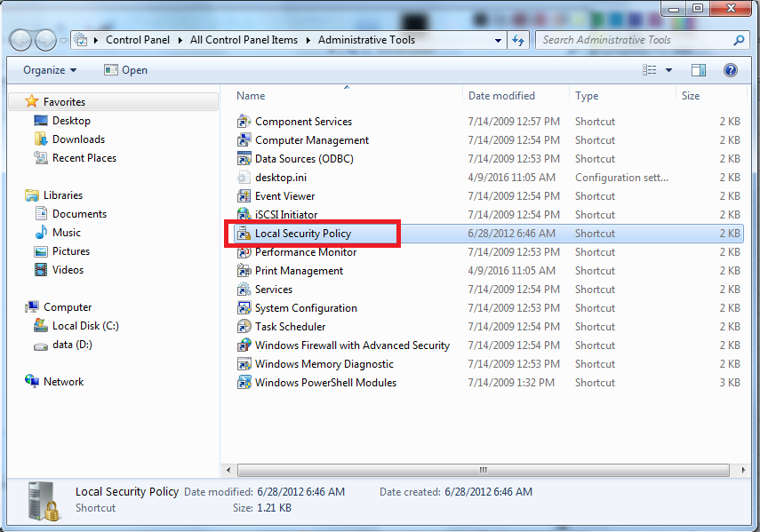The height and width of the screenshot is (532, 760).
Task: Click the Local Security Policy row icon
Action: tap(244, 234)
